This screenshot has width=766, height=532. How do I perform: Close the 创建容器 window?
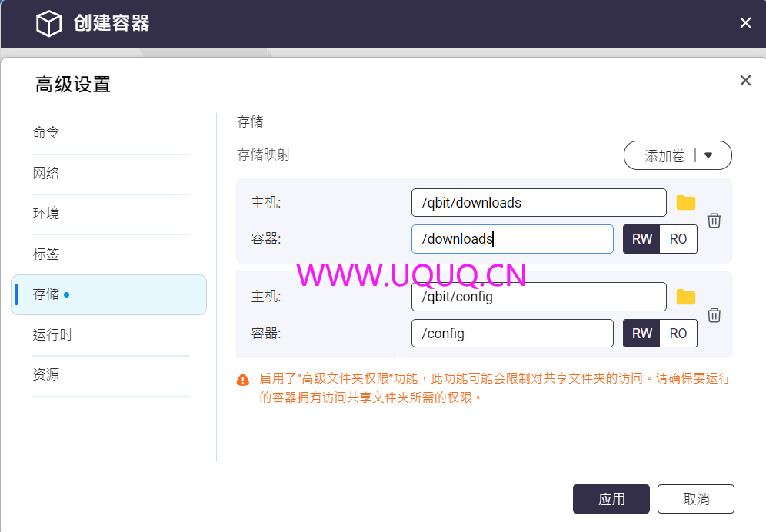(x=744, y=23)
